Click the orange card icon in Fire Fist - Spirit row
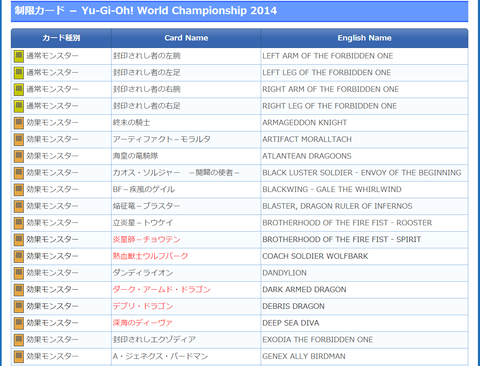The image size is (480, 366). (x=19, y=239)
